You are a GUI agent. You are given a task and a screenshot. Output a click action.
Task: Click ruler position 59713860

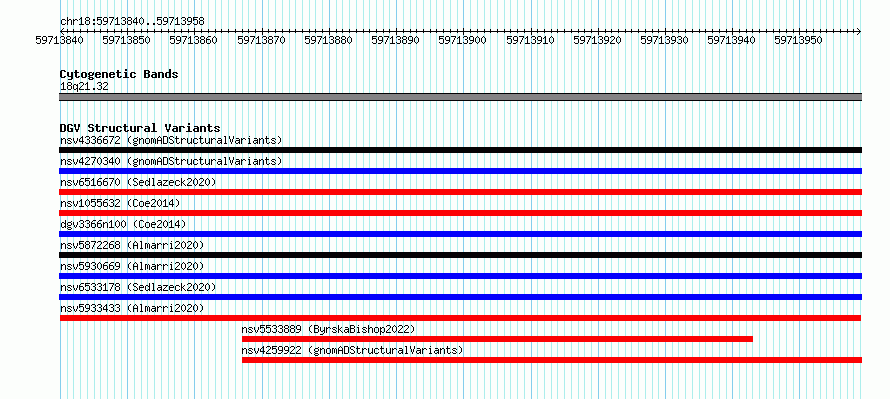(194, 40)
